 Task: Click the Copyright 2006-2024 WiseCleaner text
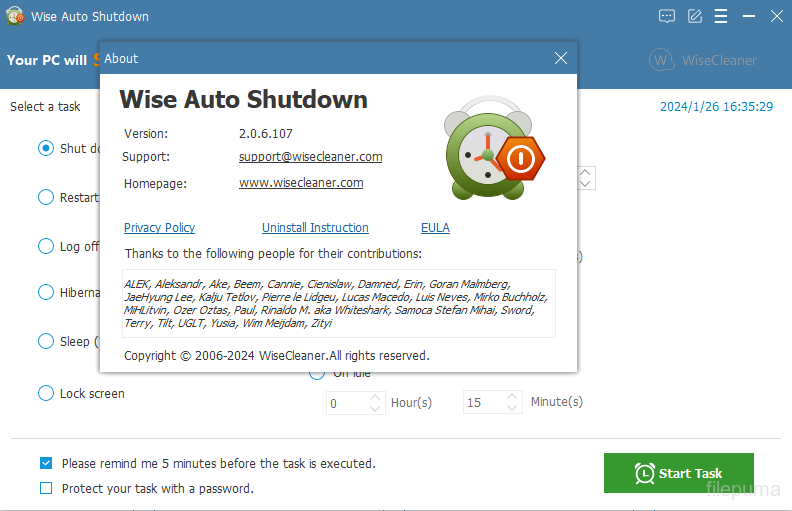(277, 355)
